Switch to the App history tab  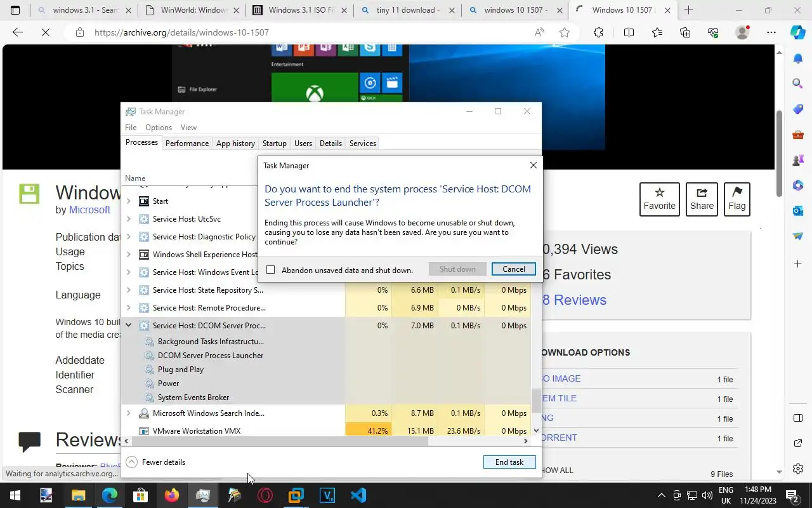tap(235, 144)
